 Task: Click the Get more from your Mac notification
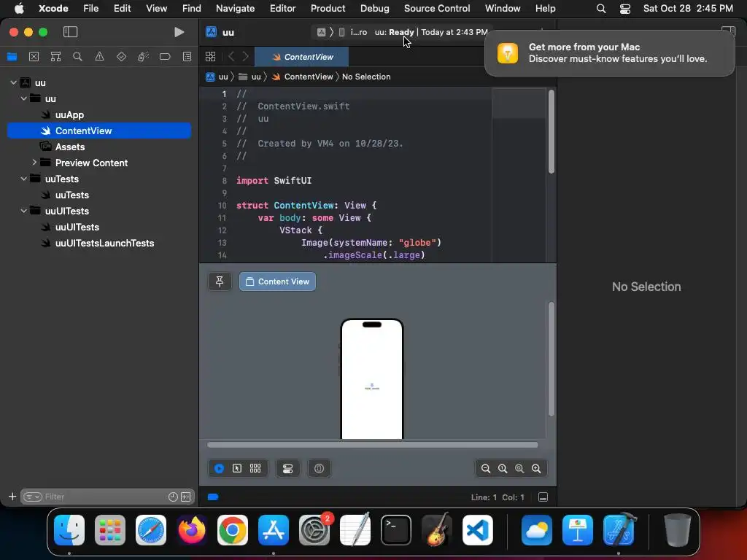coord(609,52)
